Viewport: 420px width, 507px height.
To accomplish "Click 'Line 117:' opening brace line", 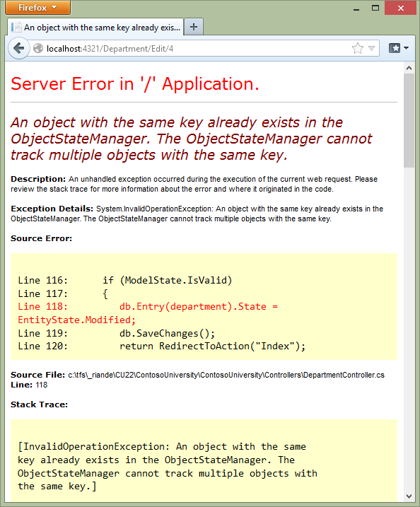I will click(x=63, y=293).
